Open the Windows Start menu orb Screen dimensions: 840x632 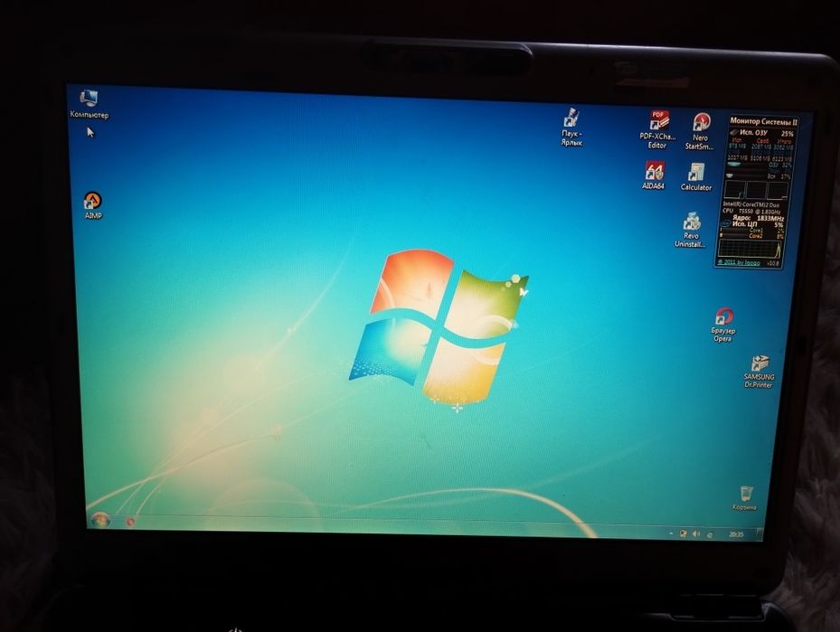point(100,520)
